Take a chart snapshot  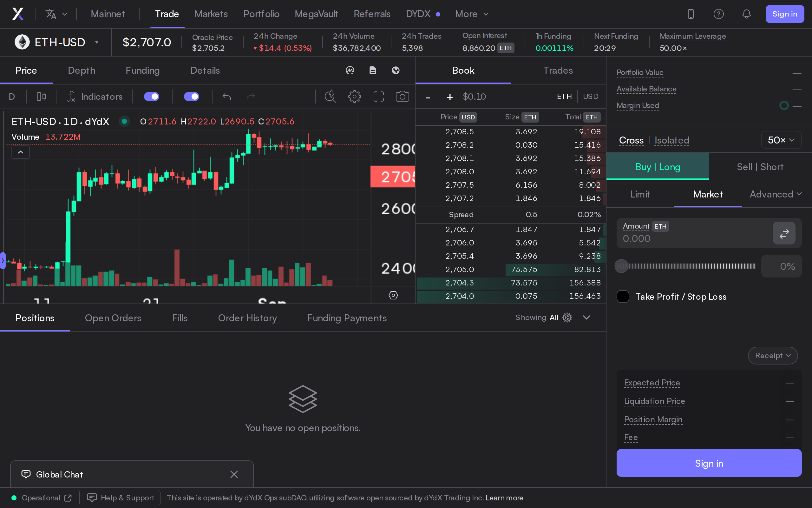(x=402, y=97)
